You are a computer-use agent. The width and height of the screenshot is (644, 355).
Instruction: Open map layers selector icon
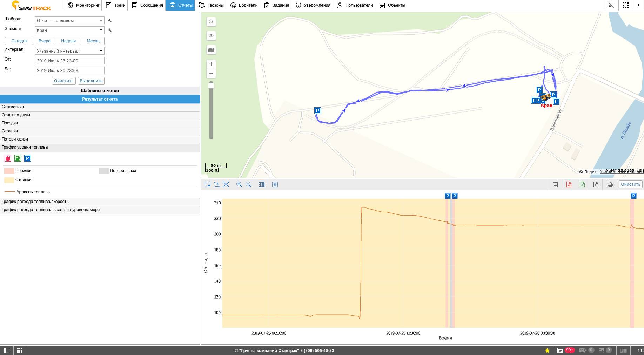point(211,50)
